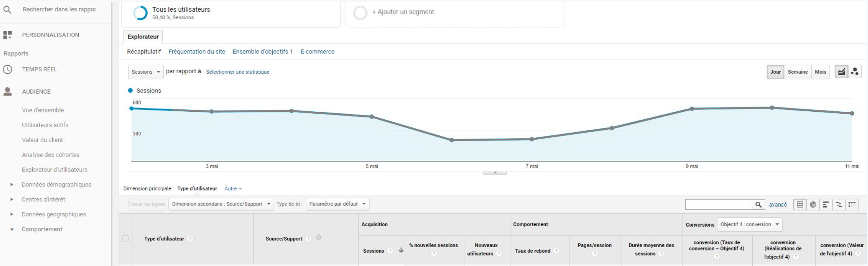Select the pivot table view icon
868x266 pixels.
[x=852, y=204]
